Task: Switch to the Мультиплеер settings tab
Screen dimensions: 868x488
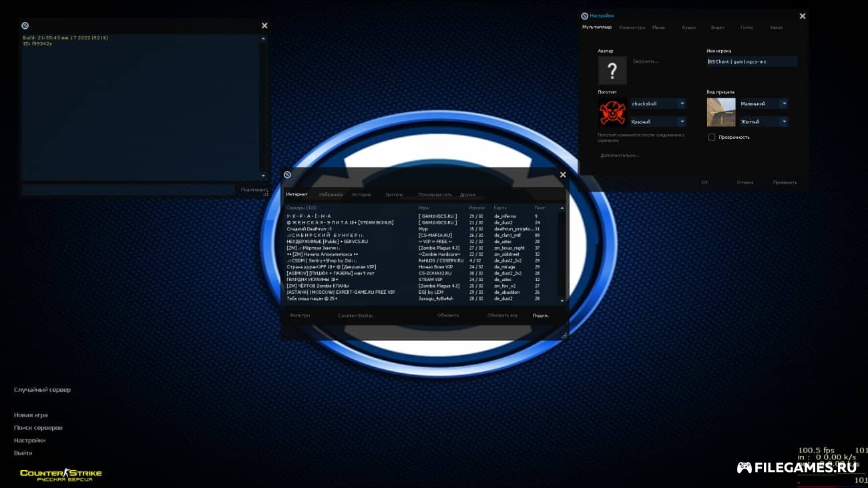Action: click(597, 27)
